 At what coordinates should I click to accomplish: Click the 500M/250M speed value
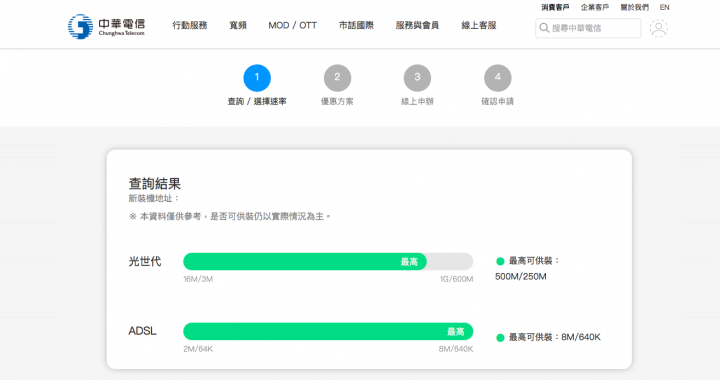click(521, 276)
